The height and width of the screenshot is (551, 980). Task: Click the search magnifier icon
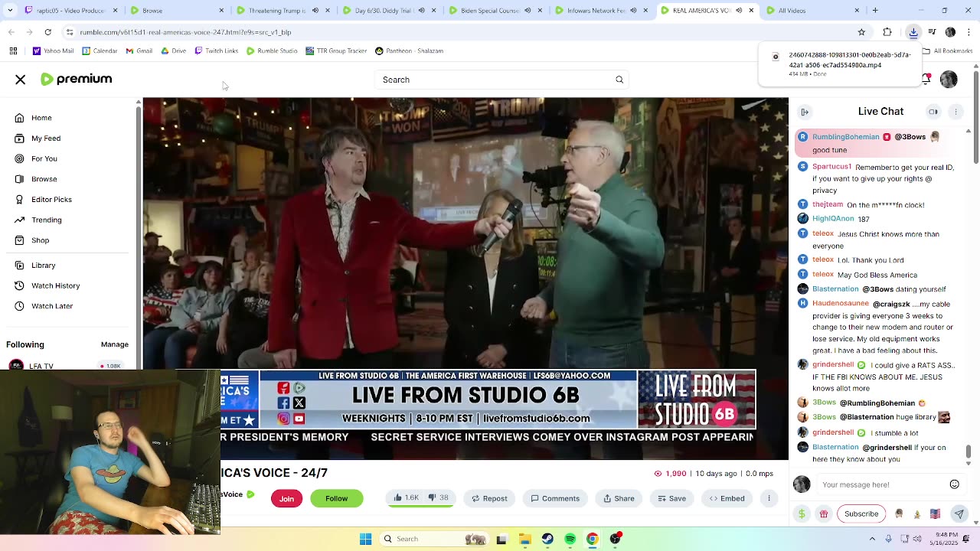tap(619, 80)
